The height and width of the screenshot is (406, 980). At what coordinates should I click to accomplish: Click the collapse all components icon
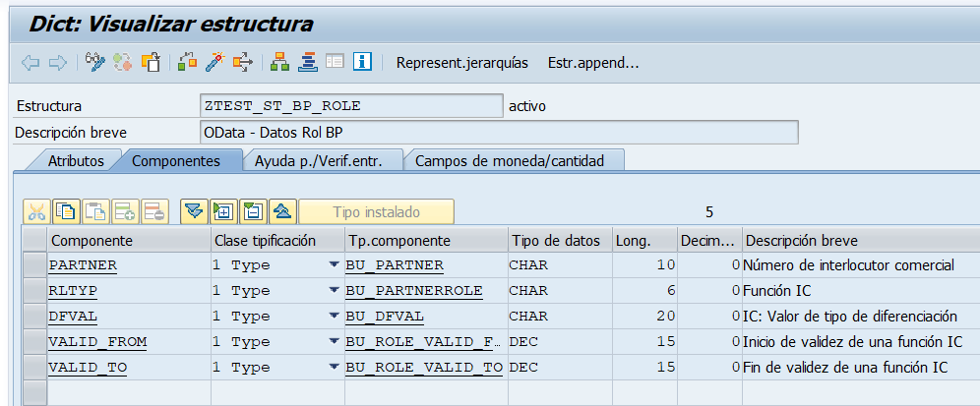click(x=252, y=211)
